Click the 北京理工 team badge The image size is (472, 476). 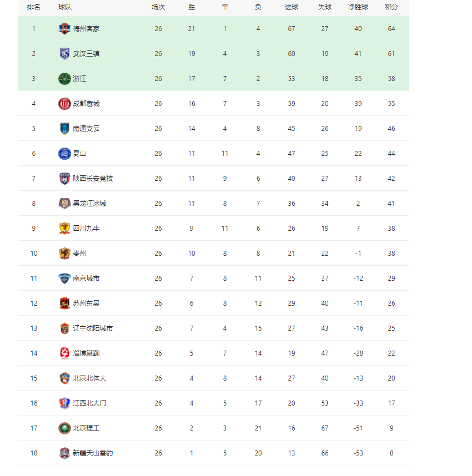(64, 428)
